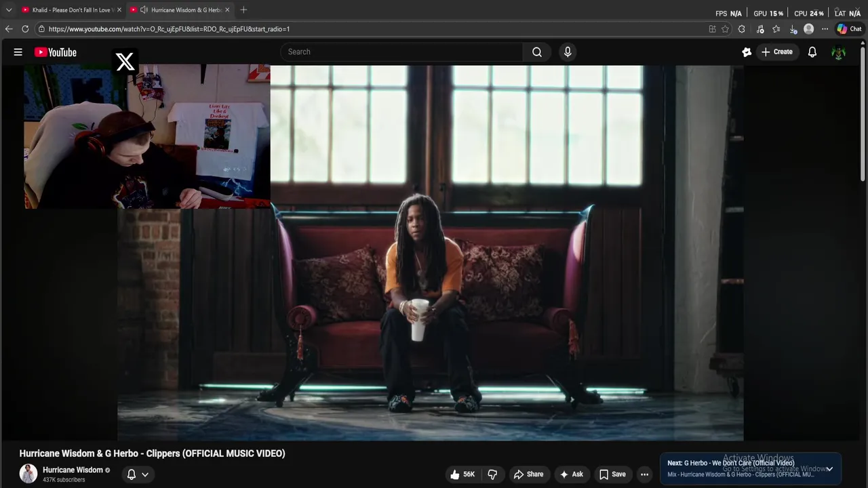Save the video to a playlist
The height and width of the screenshot is (488, 868).
(612, 474)
